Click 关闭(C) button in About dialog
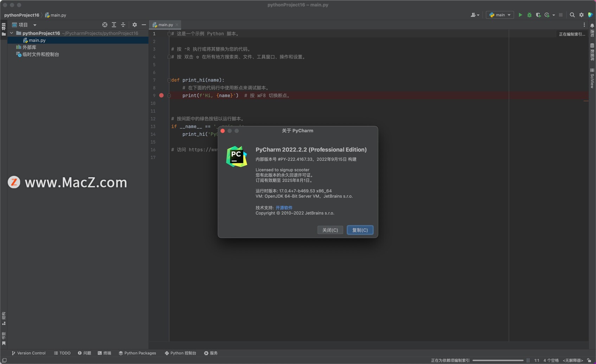Viewport: 596px width, 364px height. click(330, 230)
